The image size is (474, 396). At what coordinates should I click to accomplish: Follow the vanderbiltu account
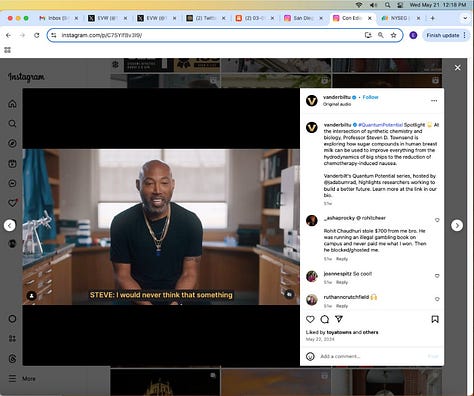click(370, 97)
